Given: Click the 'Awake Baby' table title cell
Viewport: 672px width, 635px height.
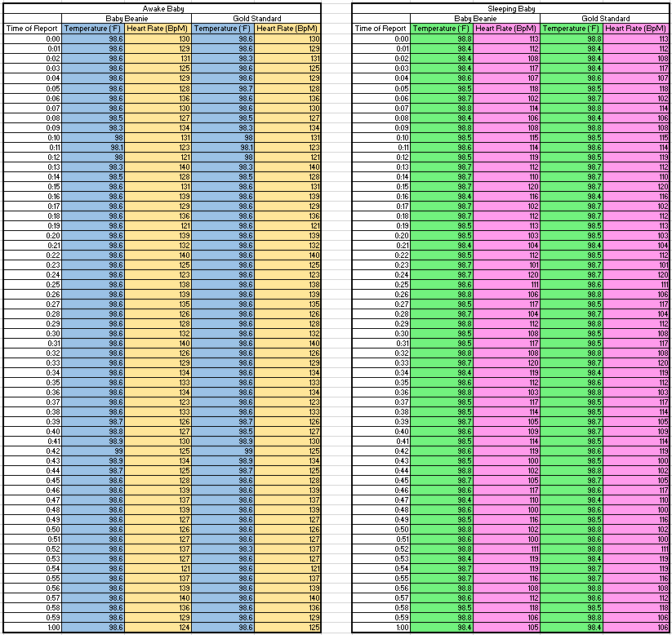Looking at the screenshot, I should pyautogui.click(x=162, y=7).
